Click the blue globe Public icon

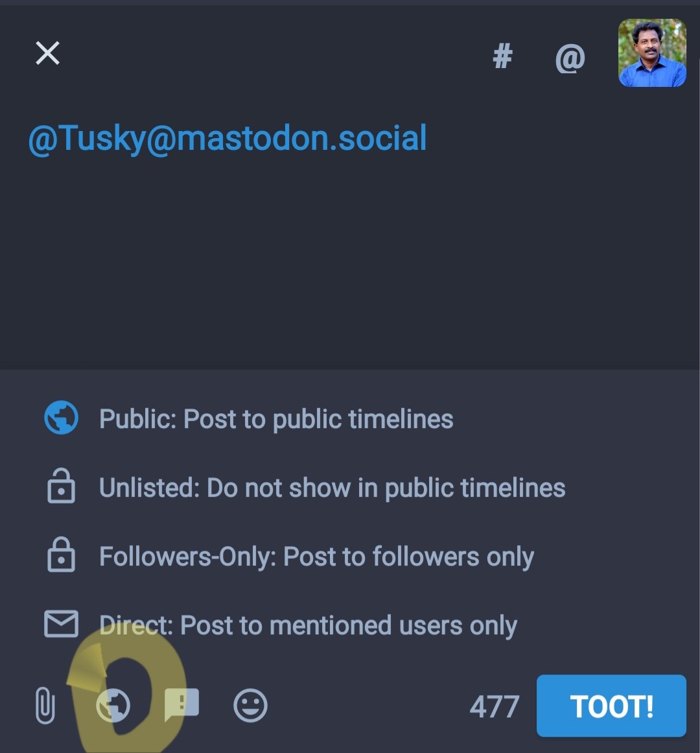click(x=61, y=417)
